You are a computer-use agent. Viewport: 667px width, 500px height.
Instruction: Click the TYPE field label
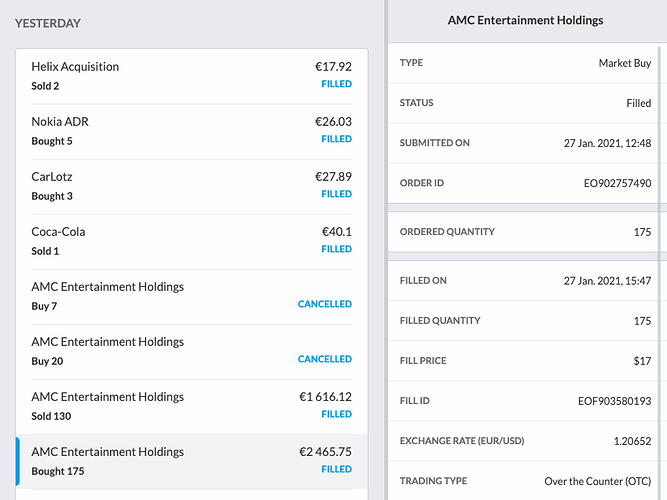[411, 63]
